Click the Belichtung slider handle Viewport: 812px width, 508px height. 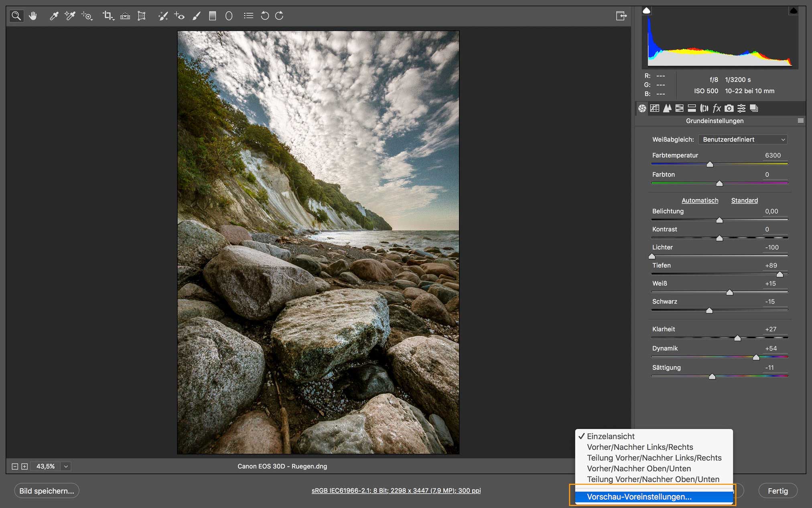pyautogui.click(x=719, y=220)
